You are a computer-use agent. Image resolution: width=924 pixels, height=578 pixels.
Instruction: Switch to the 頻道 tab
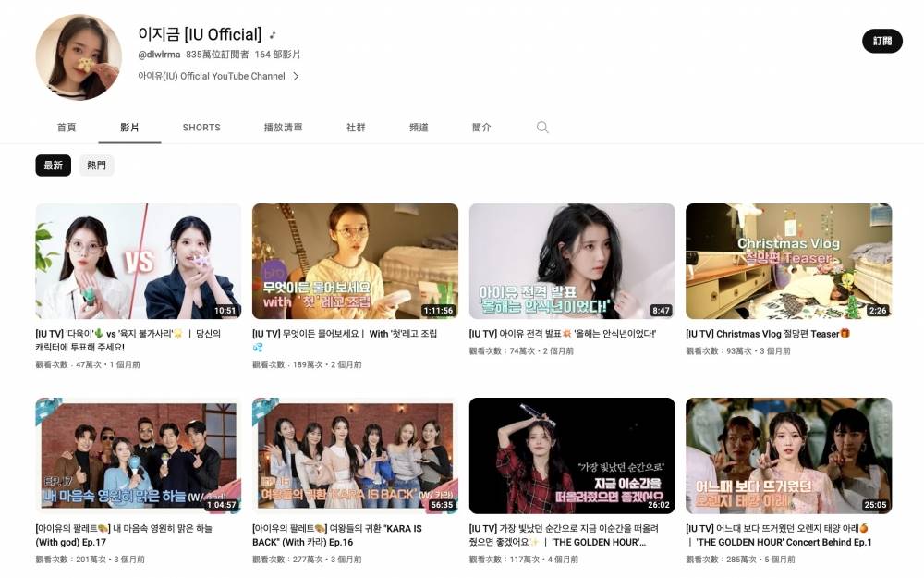pos(419,128)
